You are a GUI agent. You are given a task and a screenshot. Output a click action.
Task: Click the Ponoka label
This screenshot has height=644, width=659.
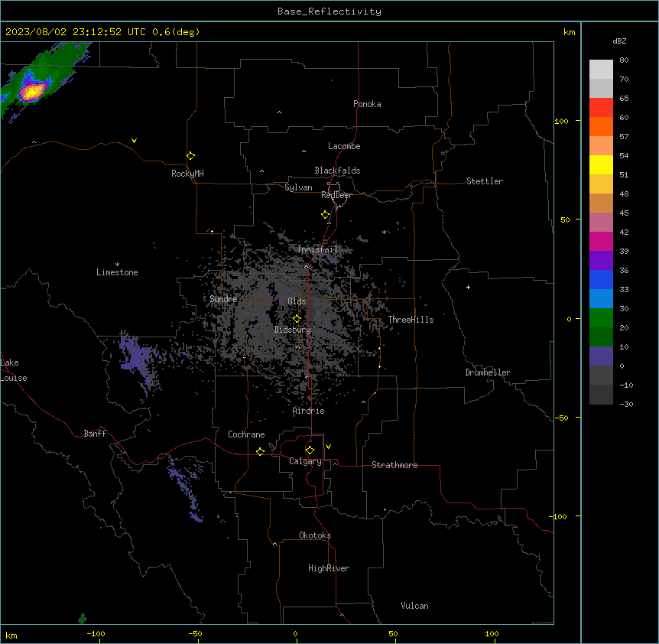[x=367, y=104]
